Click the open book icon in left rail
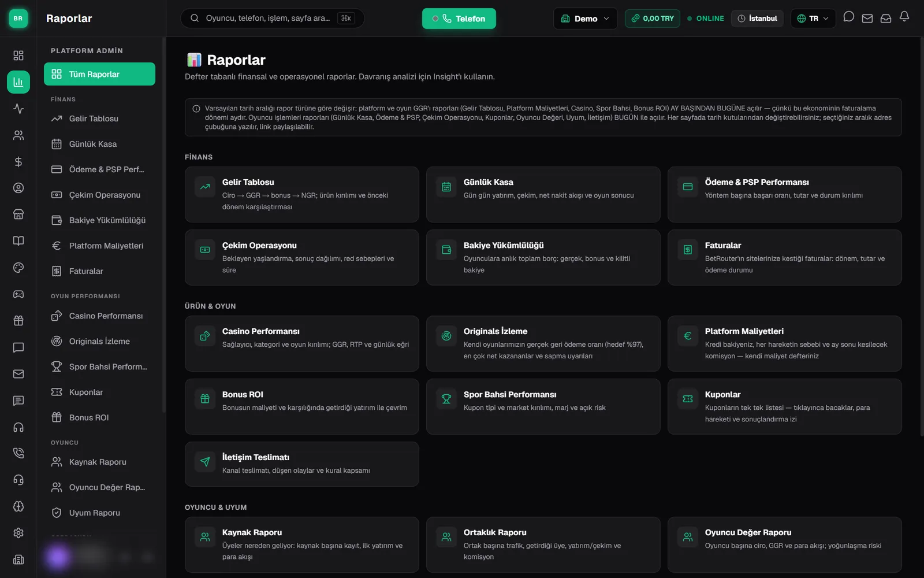 (x=18, y=241)
